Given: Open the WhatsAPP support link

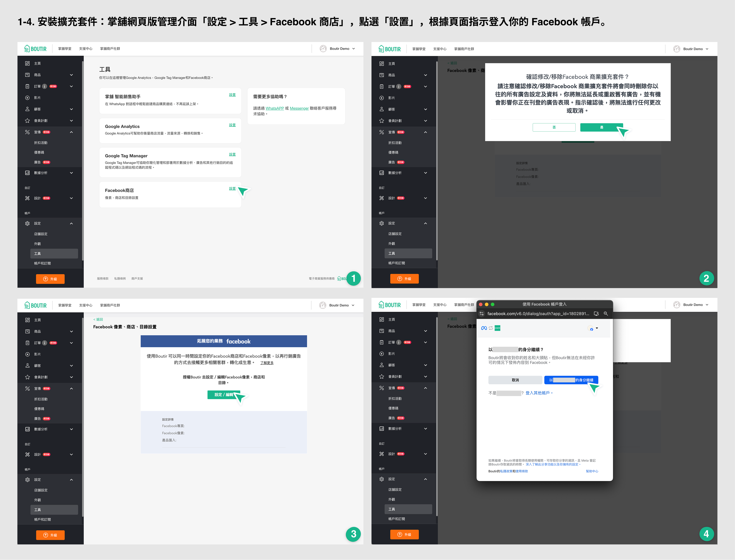Looking at the screenshot, I should (275, 108).
